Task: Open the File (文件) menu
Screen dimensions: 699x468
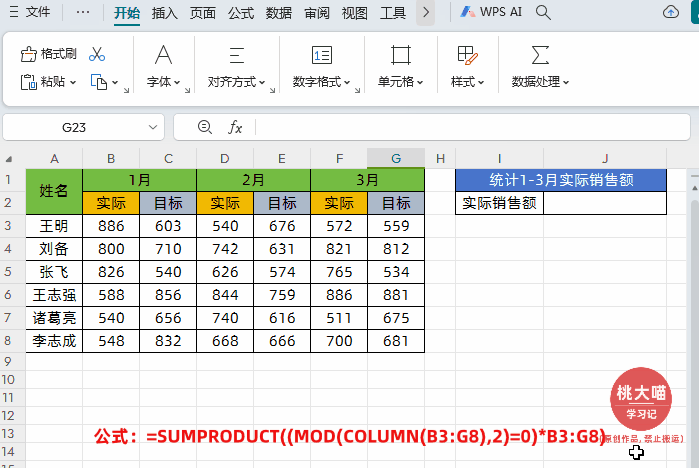Action: 30,12
